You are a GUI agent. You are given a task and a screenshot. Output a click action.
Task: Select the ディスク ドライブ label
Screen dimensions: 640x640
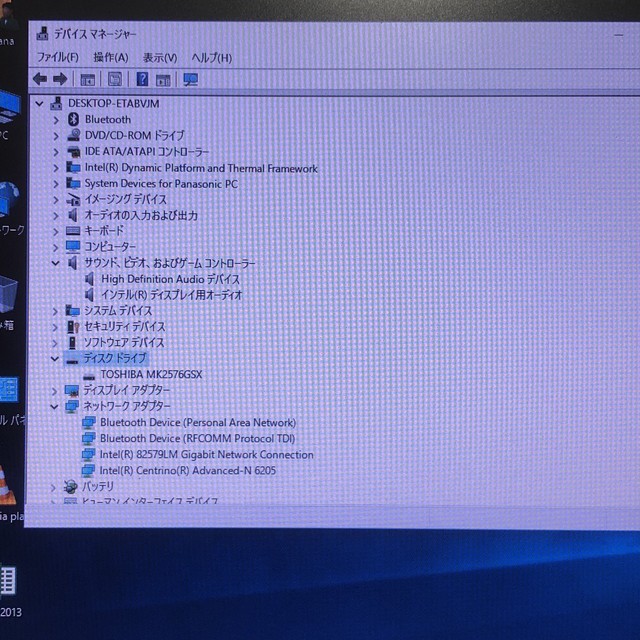[115, 358]
